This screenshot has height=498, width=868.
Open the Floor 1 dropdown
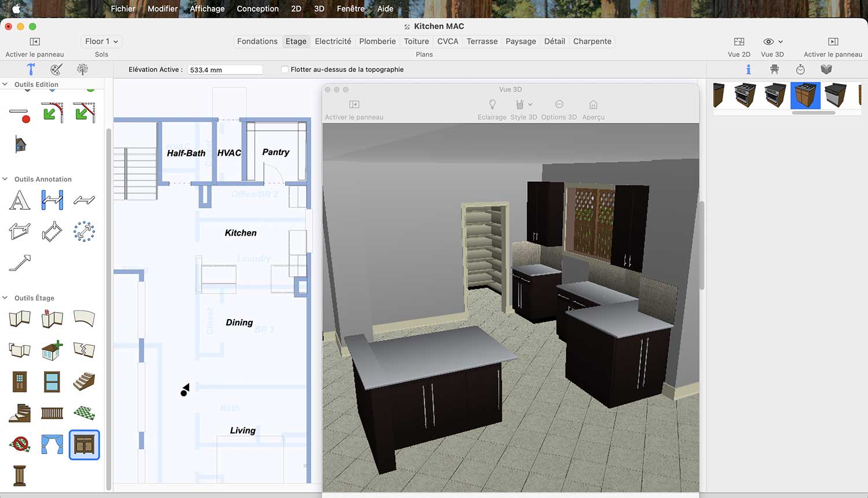pos(101,42)
